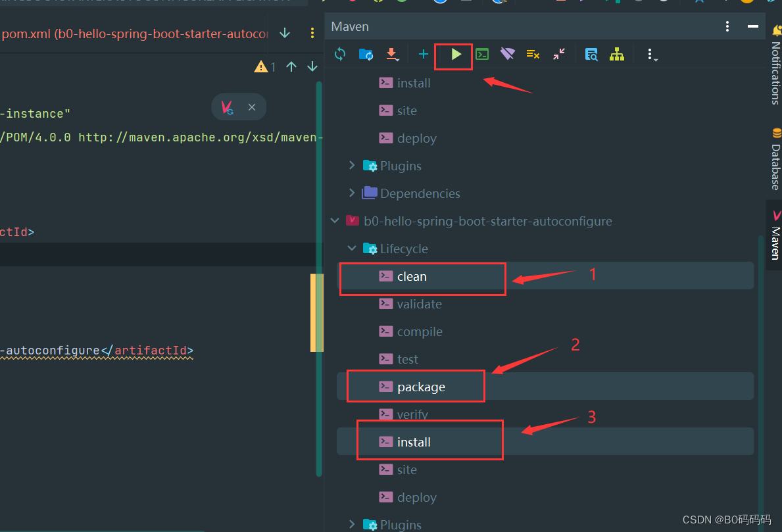Image resolution: width=782 pixels, height=532 pixels.
Task: Select deploy goal under autoconfigure module
Action: tap(545, 496)
